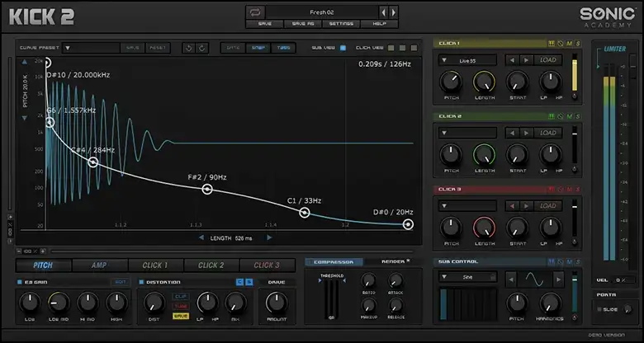Toggle the Porta Slide switch
The width and height of the screenshot is (644, 343).
coord(601,309)
